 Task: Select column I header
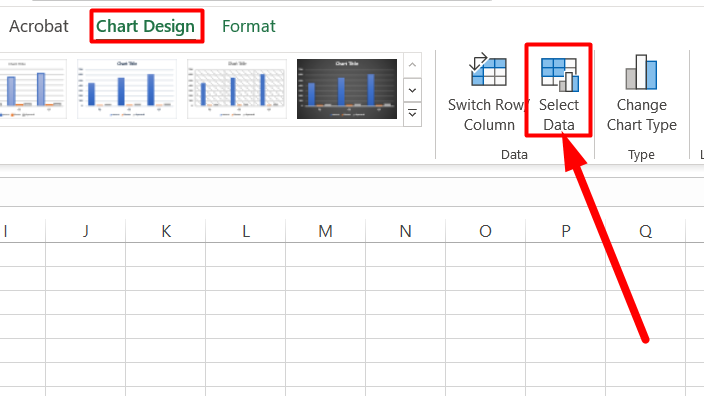click(22, 231)
